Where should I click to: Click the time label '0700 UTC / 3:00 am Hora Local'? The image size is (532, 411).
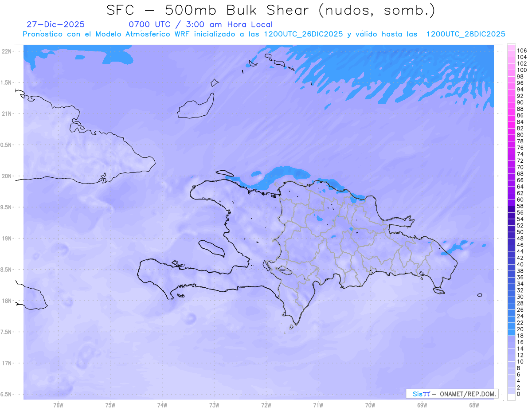200,24
